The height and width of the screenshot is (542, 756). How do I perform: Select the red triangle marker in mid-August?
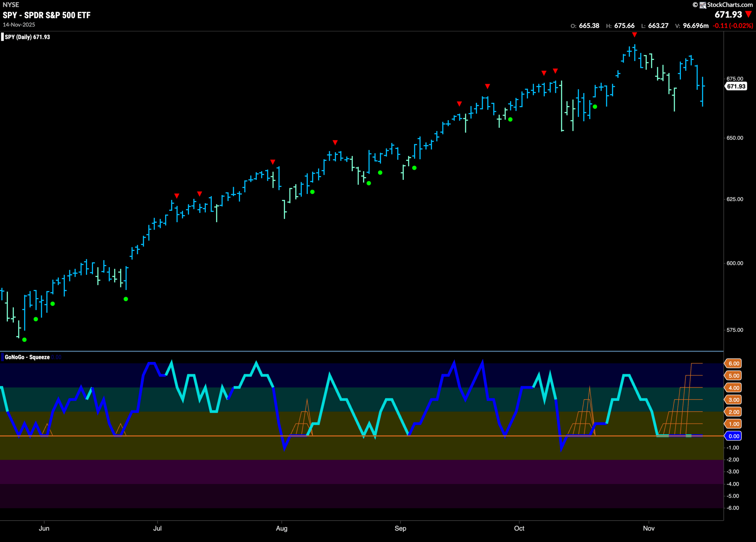pyautogui.click(x=335, y=143)
